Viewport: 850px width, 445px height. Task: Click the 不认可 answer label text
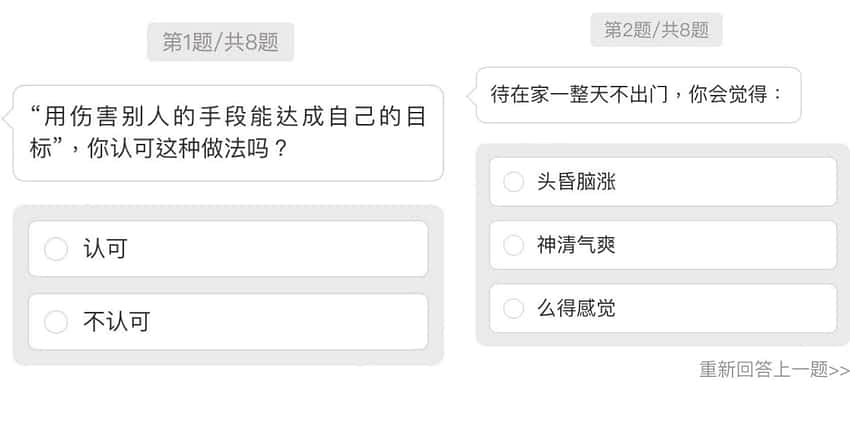(x=116, y=321)
